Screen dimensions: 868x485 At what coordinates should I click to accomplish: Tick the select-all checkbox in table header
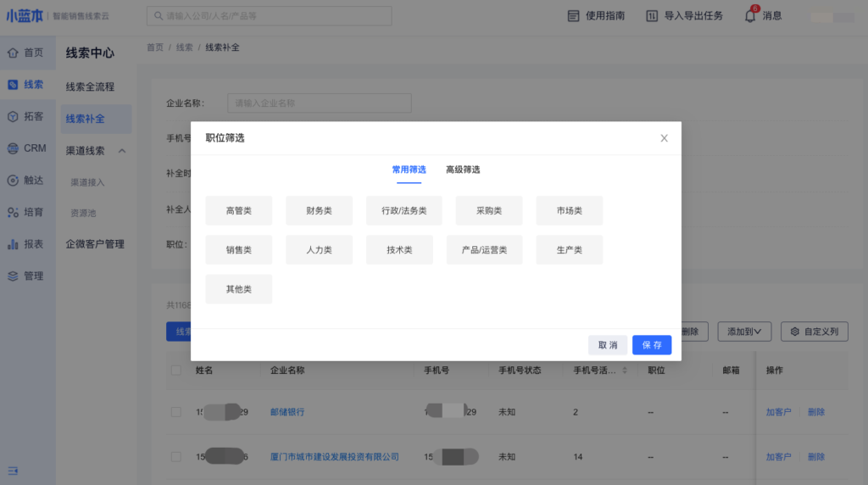176,371
